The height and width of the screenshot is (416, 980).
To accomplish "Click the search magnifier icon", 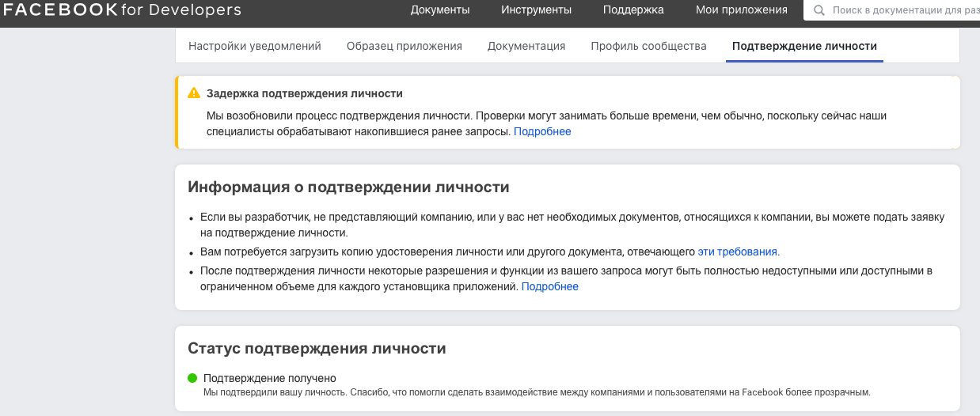I will point(819,11).
